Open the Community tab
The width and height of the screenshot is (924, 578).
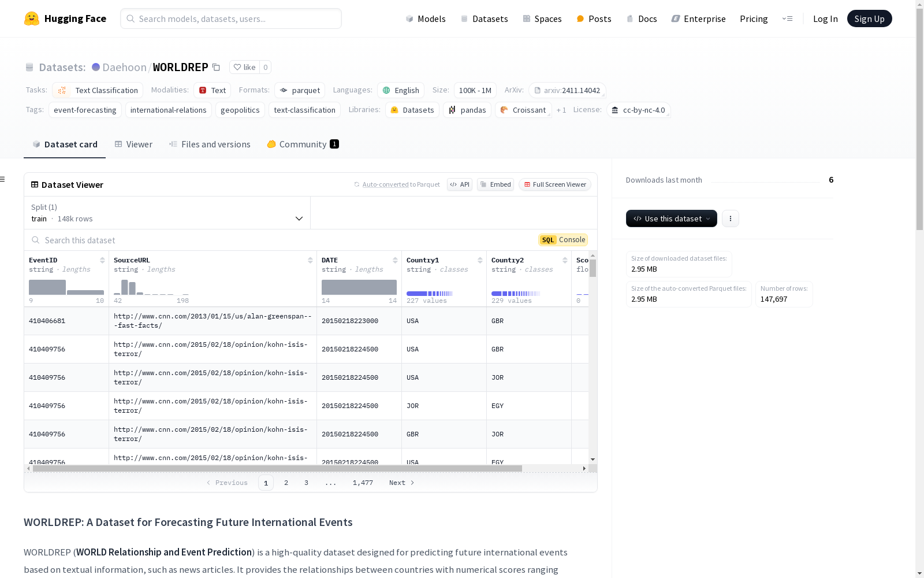[303, 144]
